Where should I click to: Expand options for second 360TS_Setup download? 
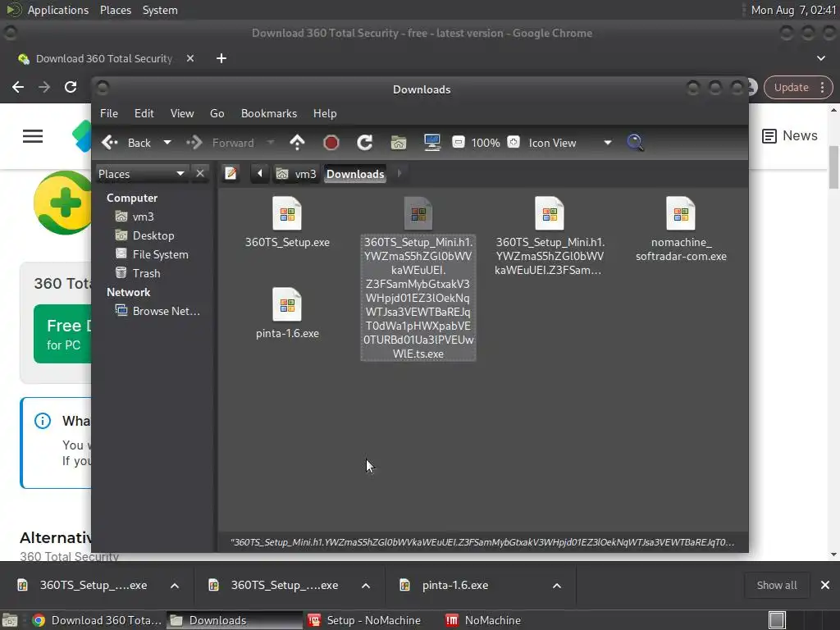(366, 586)
